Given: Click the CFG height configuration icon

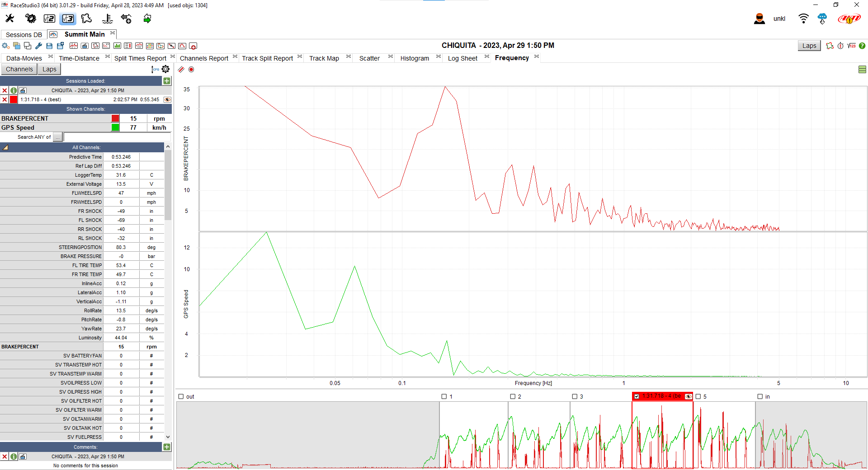Looking at the screenshot, I should [x=155, y=69].
